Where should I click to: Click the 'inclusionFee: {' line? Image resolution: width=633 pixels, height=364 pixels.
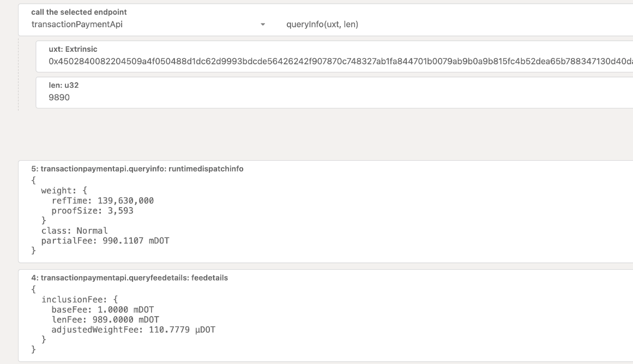pos(79,299)
